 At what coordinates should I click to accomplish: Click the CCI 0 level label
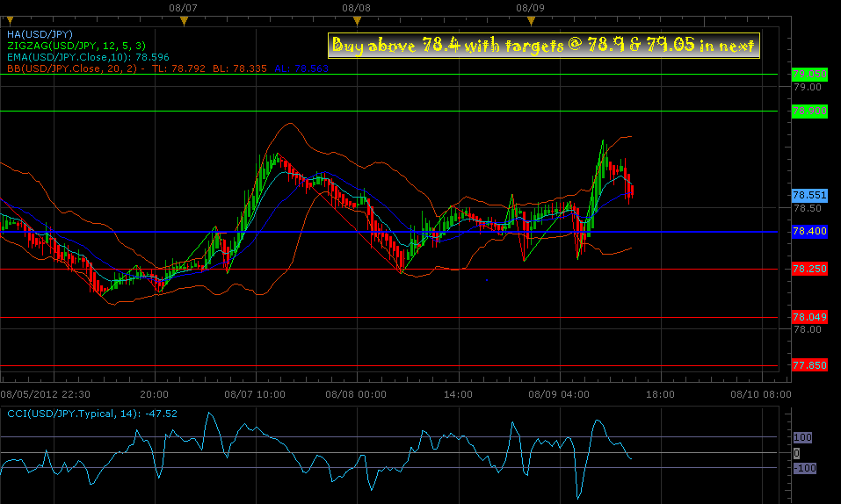[796, 453]
